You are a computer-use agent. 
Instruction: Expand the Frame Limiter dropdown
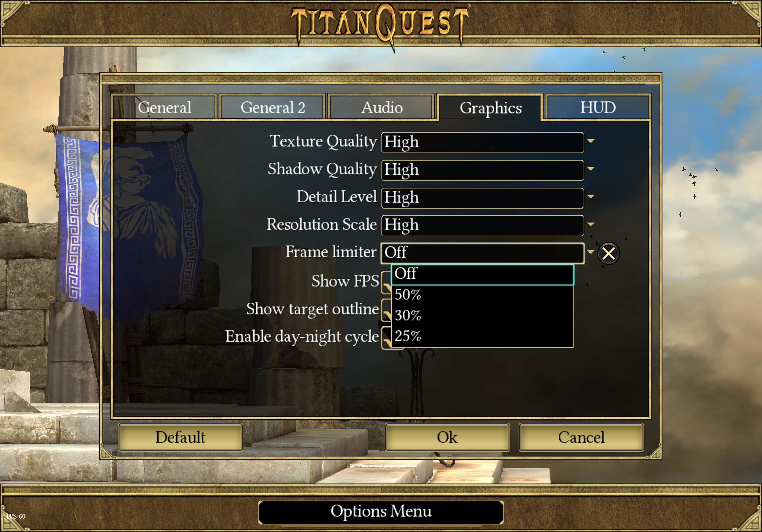click(590, 252)
